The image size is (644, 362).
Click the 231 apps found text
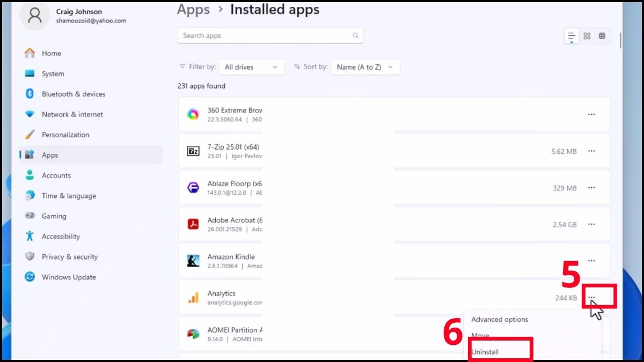click(201, 86)
